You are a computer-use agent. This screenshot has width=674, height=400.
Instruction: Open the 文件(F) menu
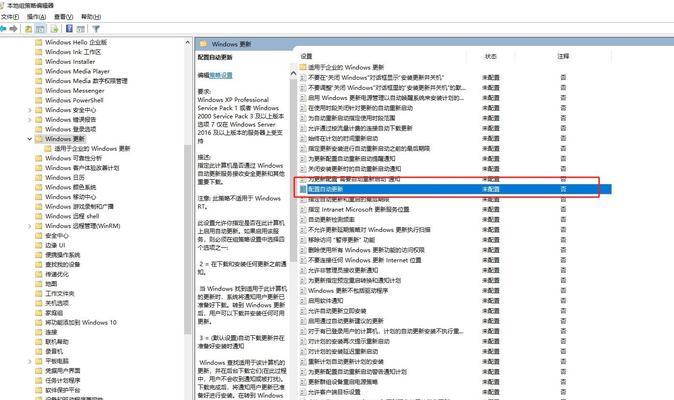(10, 17)
